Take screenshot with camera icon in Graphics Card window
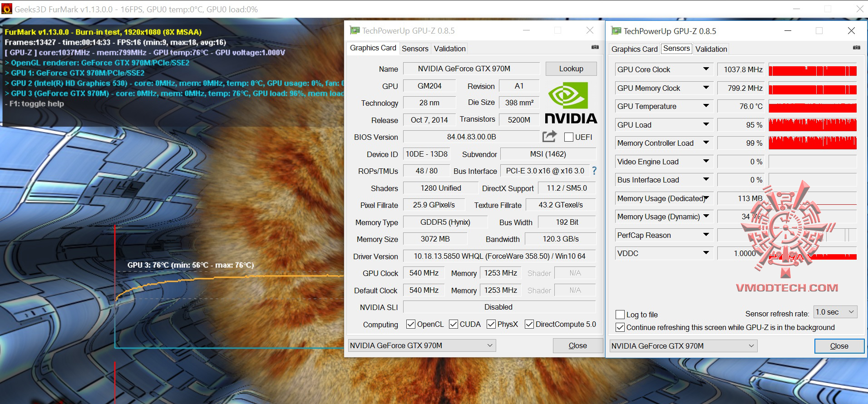 pos(595,47)
